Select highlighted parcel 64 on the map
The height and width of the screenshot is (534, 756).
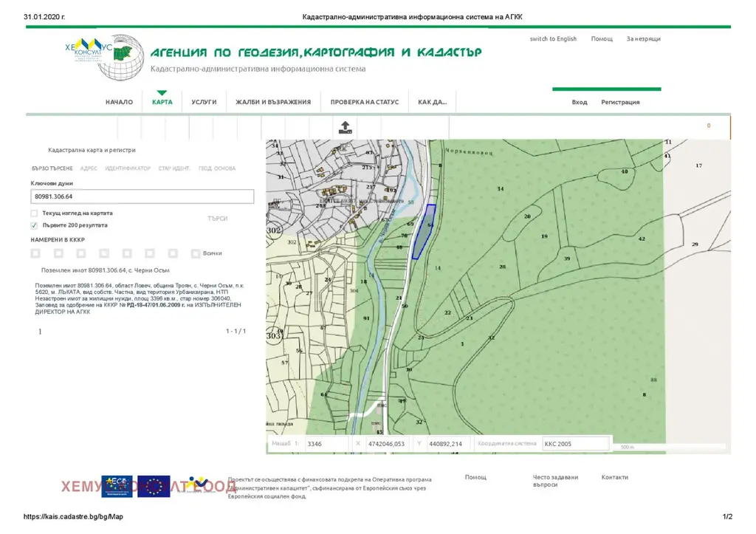click(x=424, y=231)
